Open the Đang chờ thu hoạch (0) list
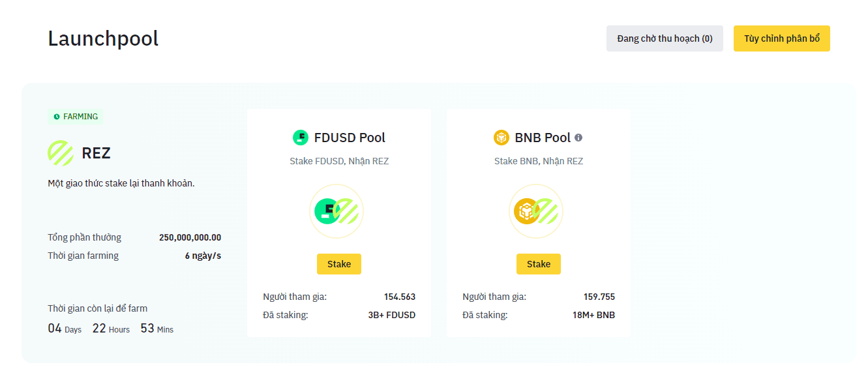Screen dimensions: 868x384 665,38
